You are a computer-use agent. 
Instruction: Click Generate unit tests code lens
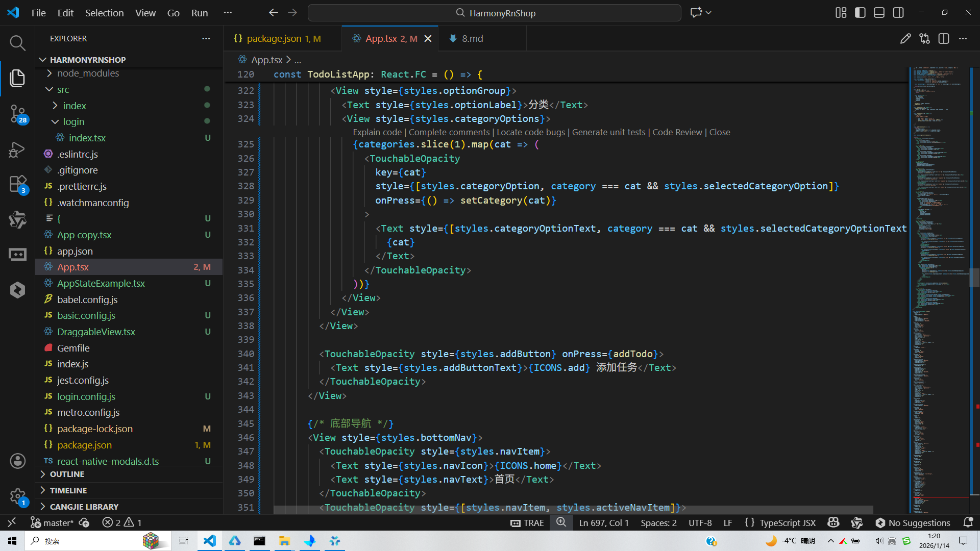click(608, 132)
